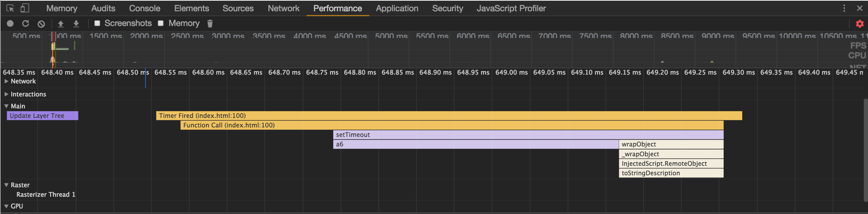Image resolution: width=868 pixels, height=214 pixels.
Task: Open the JavaScript Profiler tab
Action: 511,8
